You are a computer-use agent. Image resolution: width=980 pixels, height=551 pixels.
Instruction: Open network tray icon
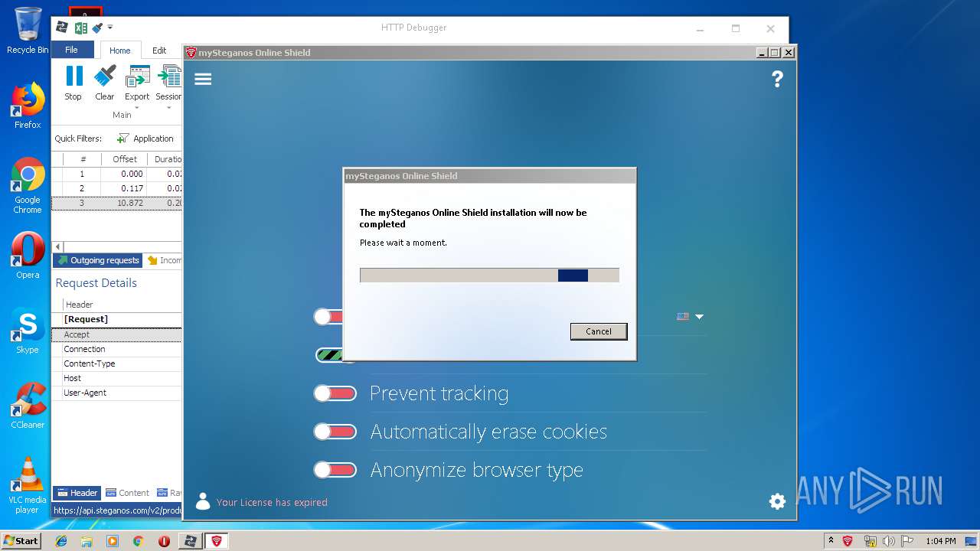coord(869,541)
